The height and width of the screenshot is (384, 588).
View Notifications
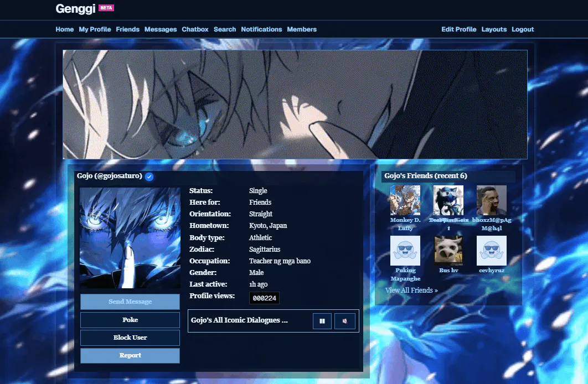point(261,29)
